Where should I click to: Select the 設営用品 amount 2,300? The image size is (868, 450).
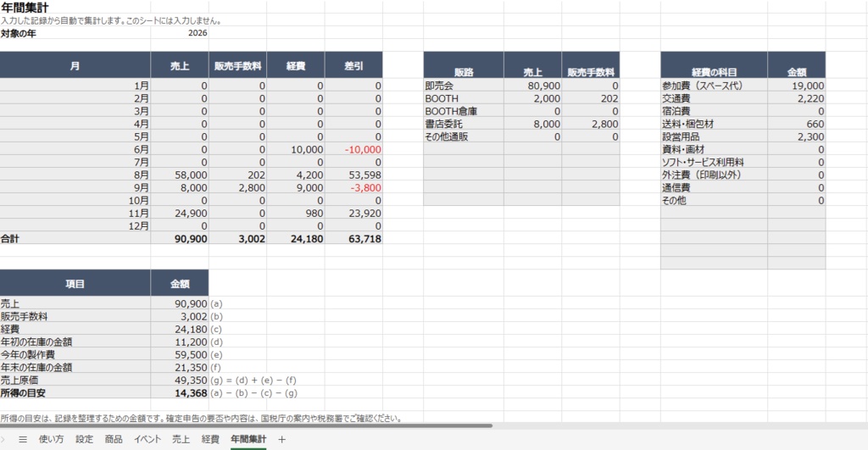point(797,136)
